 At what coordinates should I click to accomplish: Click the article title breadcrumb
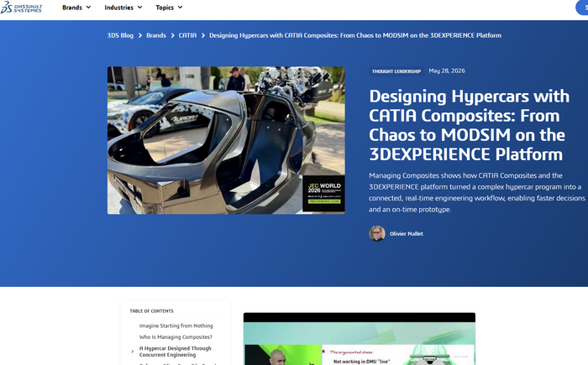click(355, 35)
